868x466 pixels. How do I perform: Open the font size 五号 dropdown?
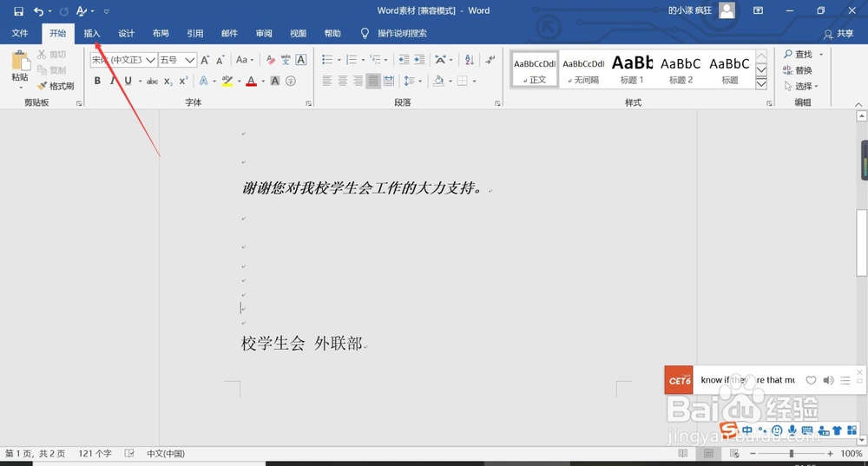(x=190, y=60)
